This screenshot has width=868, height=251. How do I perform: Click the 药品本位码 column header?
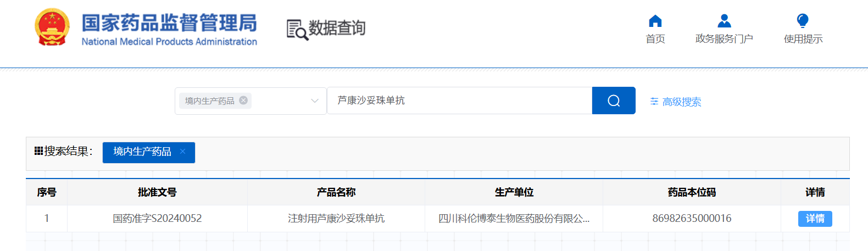tap(692, 192)
